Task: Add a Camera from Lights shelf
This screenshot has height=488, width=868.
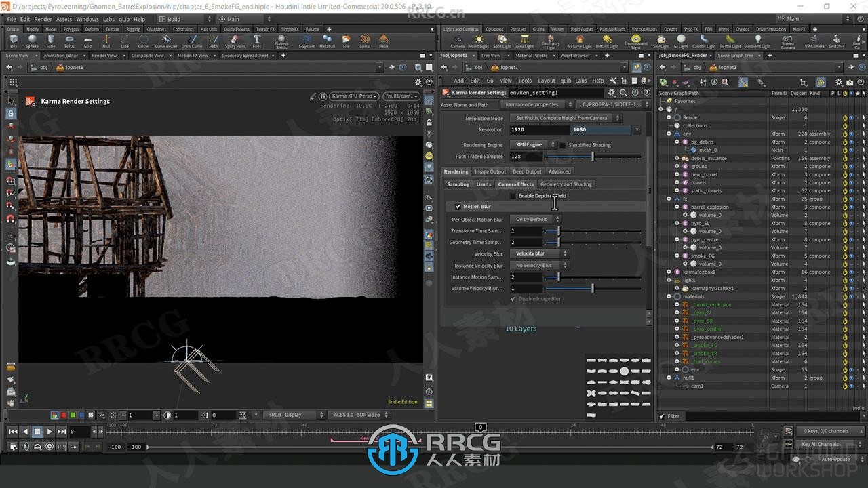Action: click(x=457, y=41)
